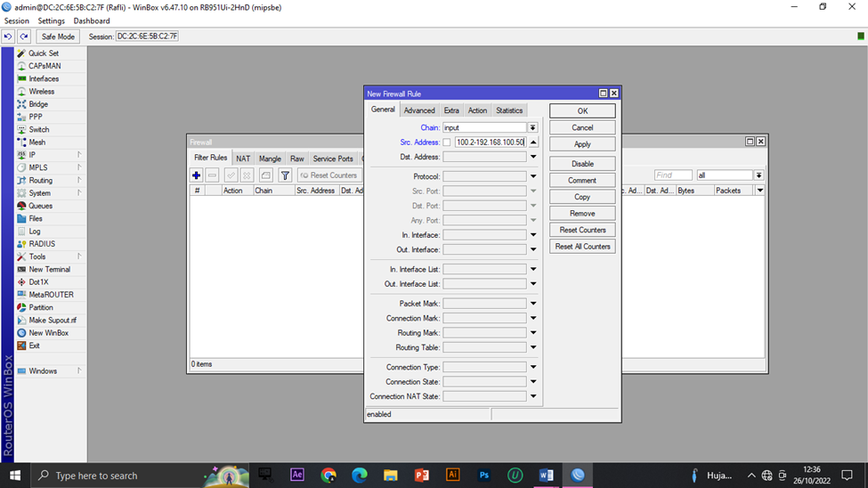
Task: Expand Connection State field
Action: (x=533, y=382)
